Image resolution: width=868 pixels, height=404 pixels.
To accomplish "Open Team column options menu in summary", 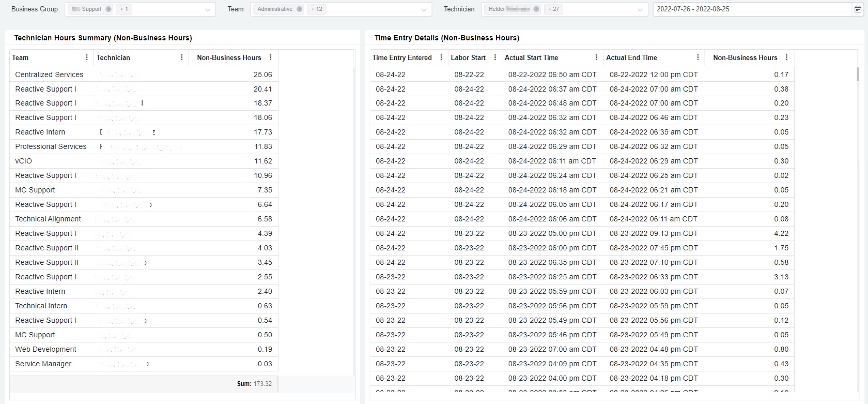I will (87, 57).
